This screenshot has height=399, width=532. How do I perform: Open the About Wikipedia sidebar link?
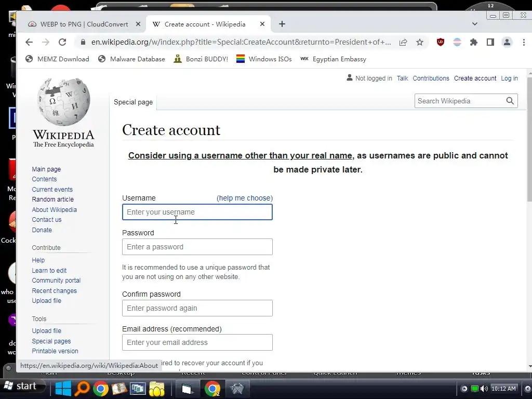click(x=54, y=210)
